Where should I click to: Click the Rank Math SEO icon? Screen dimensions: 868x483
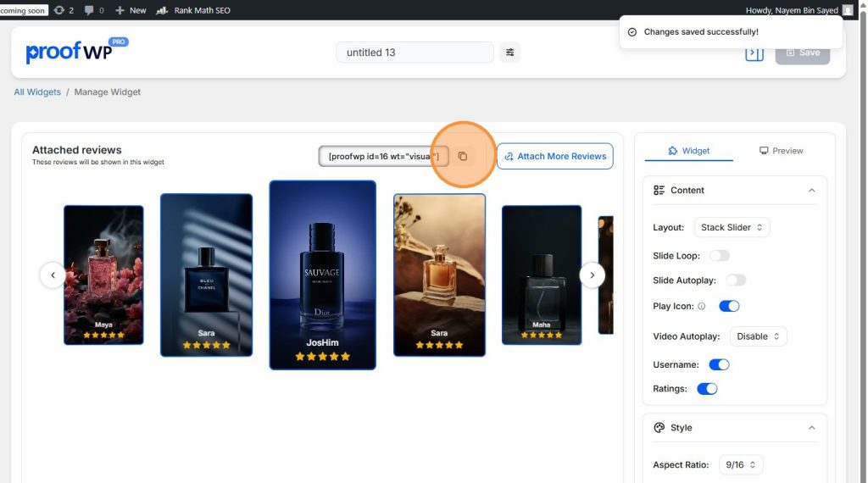click(x=162, y=10)
